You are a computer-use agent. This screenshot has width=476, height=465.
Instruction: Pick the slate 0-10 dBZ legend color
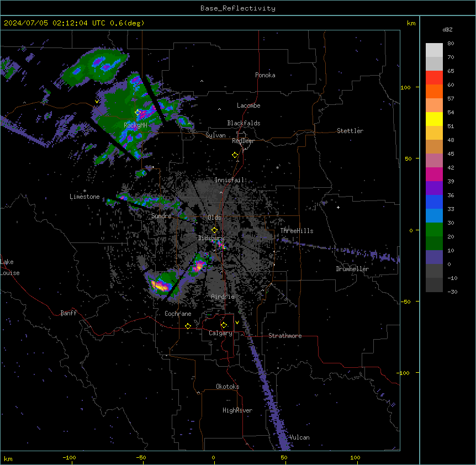[434, 257]
